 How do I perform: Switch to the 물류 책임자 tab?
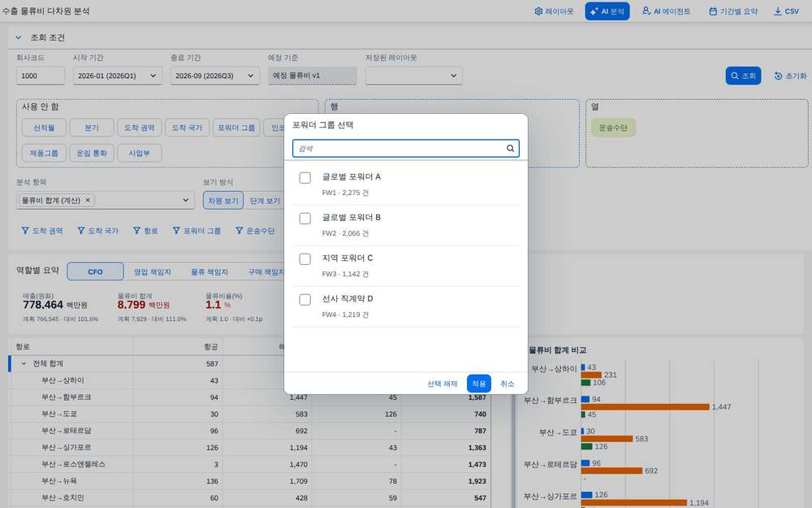click(x=209, y=271)
